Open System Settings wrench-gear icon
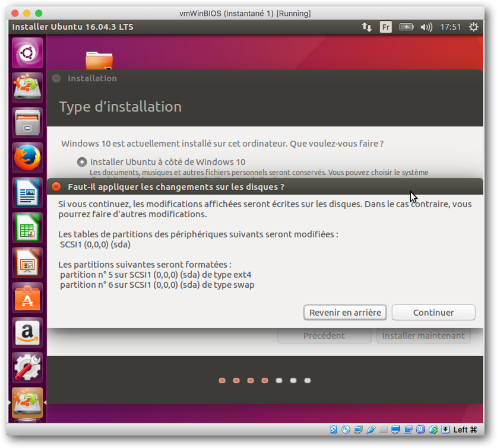 (27, 368)
